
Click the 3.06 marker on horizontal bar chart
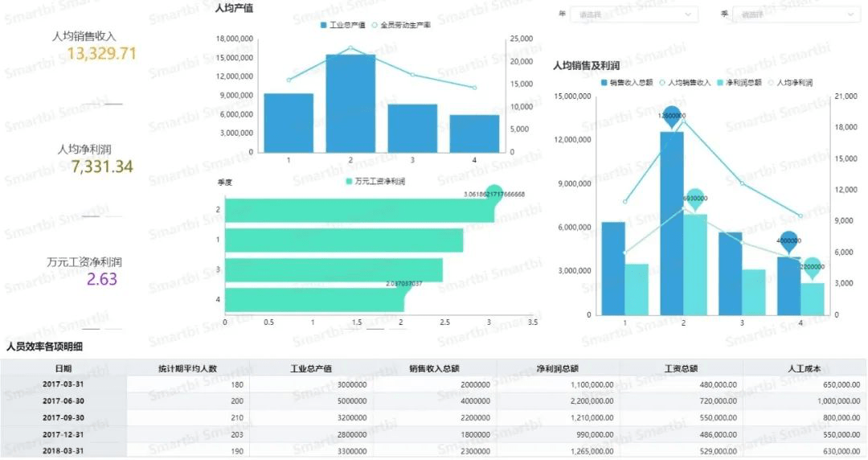[495, 196]
